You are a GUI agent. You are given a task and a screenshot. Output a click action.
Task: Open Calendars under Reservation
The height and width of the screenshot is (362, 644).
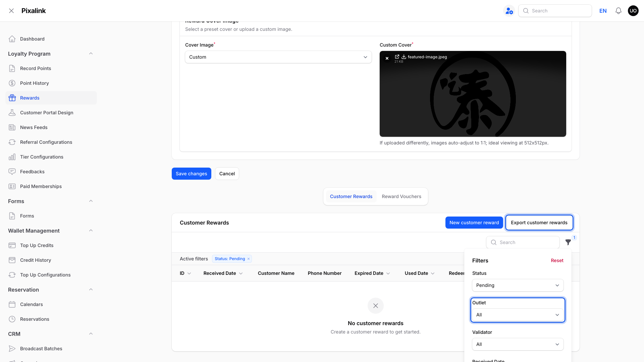pyautogui.click(x=51, y=304)
